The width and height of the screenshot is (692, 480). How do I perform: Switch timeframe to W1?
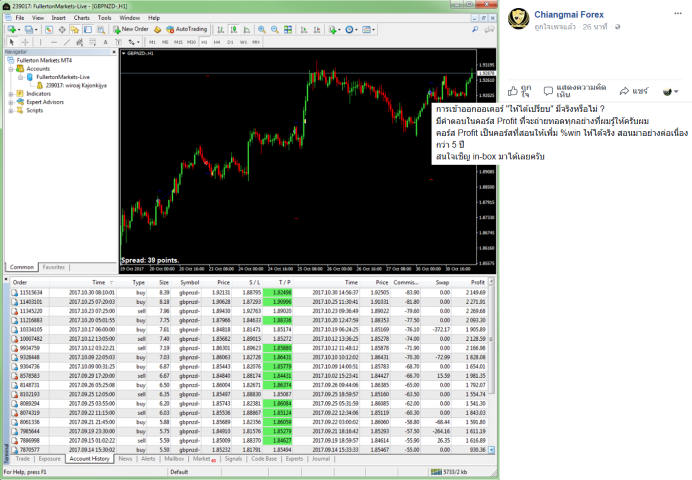point(244,42)
